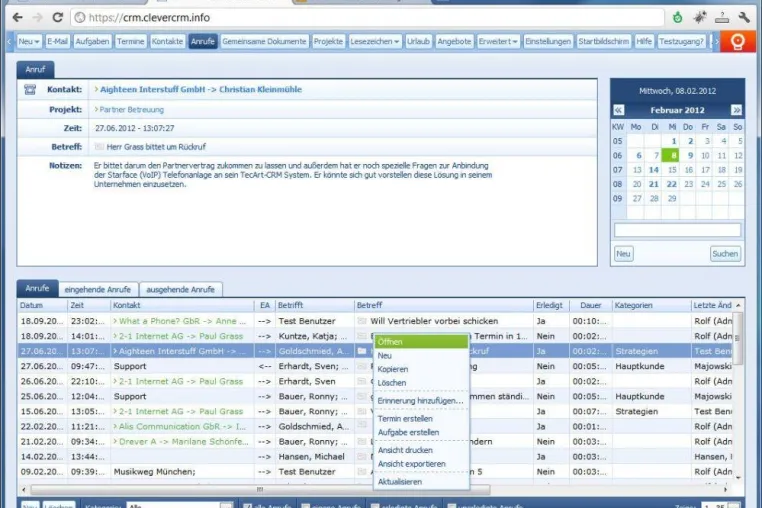Toggle the 'eigene Anrufe' checkbox
This screenshot has width=762, height=508.
tap(305, 506)
